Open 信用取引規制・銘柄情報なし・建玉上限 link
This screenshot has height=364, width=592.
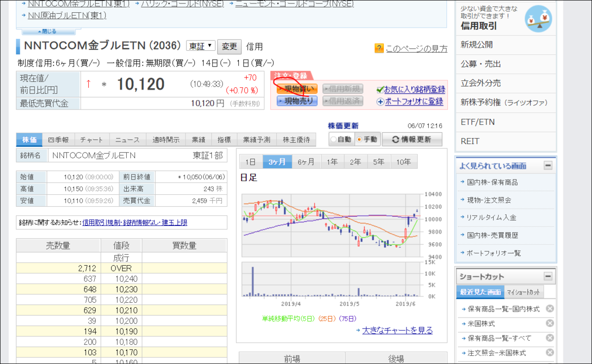point(135,222)
